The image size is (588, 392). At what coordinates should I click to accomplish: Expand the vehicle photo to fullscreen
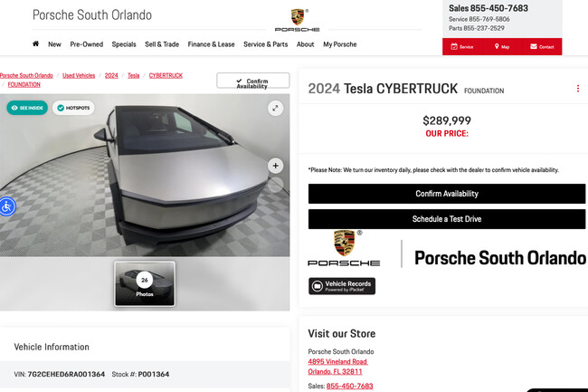pos(276,108)
